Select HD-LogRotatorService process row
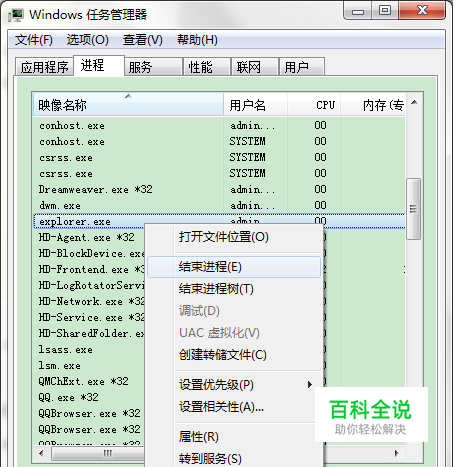 pyautogui.click(x=89, y=286)
